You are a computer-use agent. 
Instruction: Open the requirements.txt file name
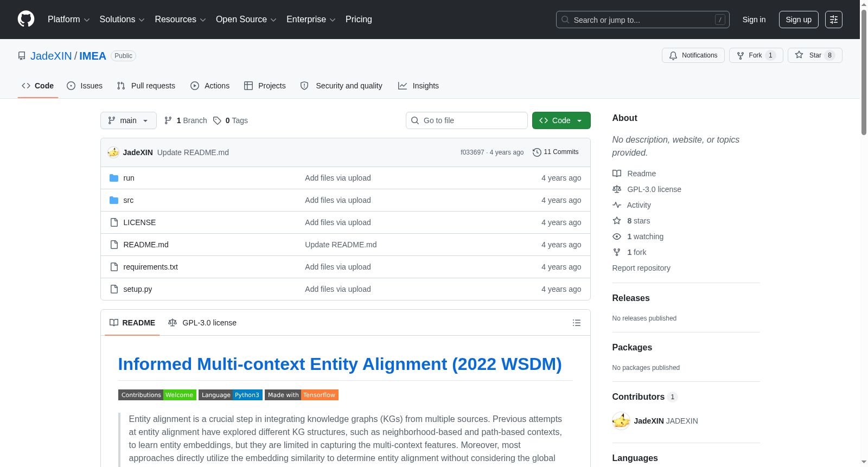[151, 267]
